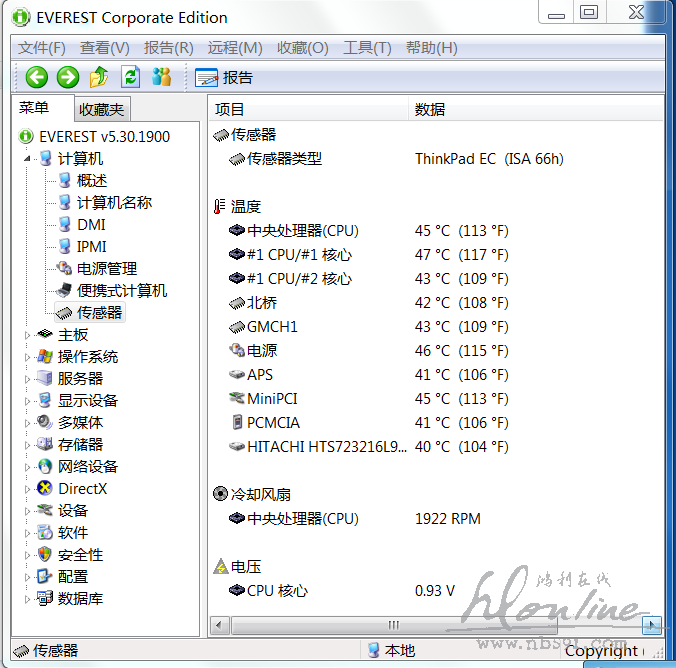The width and height of the screenshot is (676, 668).
Task: Select the HITACHI HTS723216L9 drive row icon
Action: (237, 446)
